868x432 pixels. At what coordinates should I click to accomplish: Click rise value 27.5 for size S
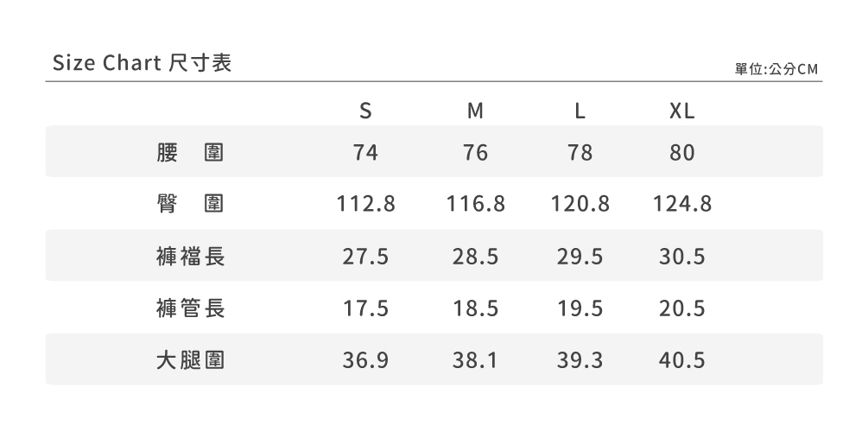coord(365,257)
